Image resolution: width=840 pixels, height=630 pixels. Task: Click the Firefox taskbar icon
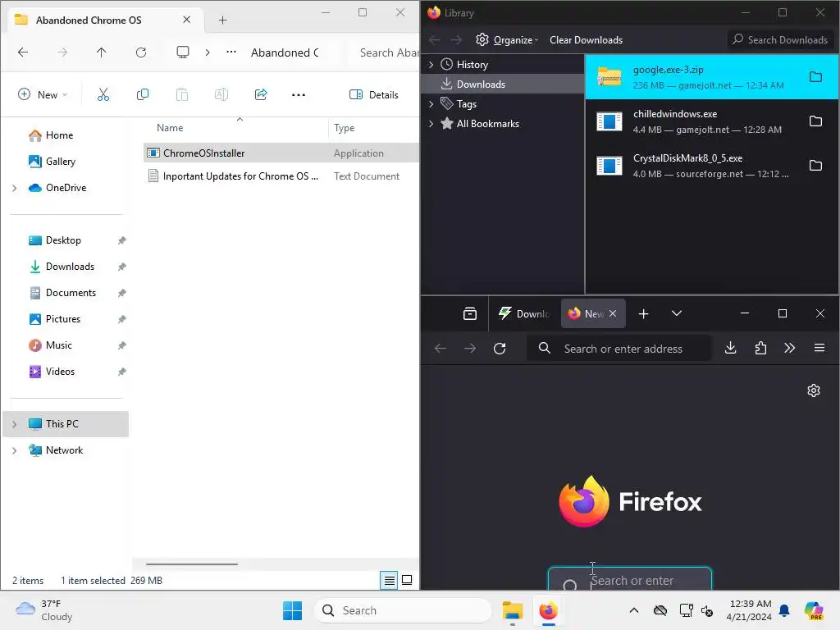click(x=548, y=610)
